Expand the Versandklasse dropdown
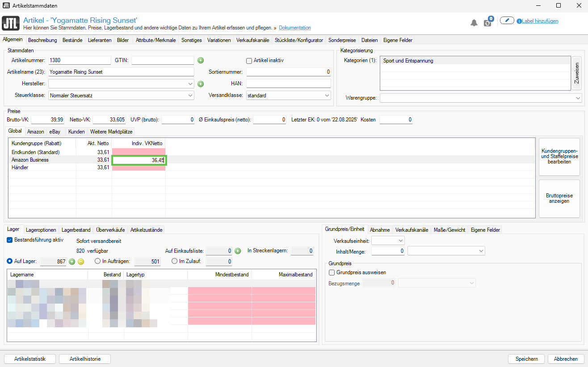Viewport: 588px width, 367px height. click(288, 95)
